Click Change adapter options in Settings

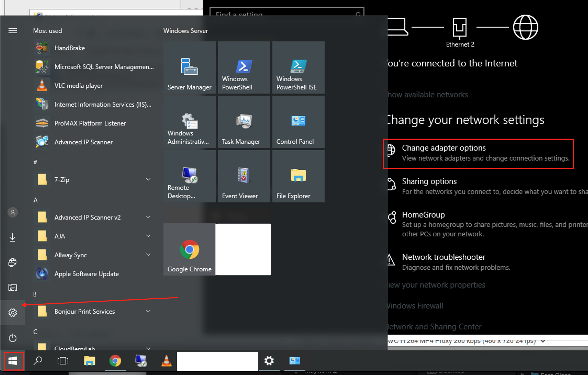[x=479, y=153]
